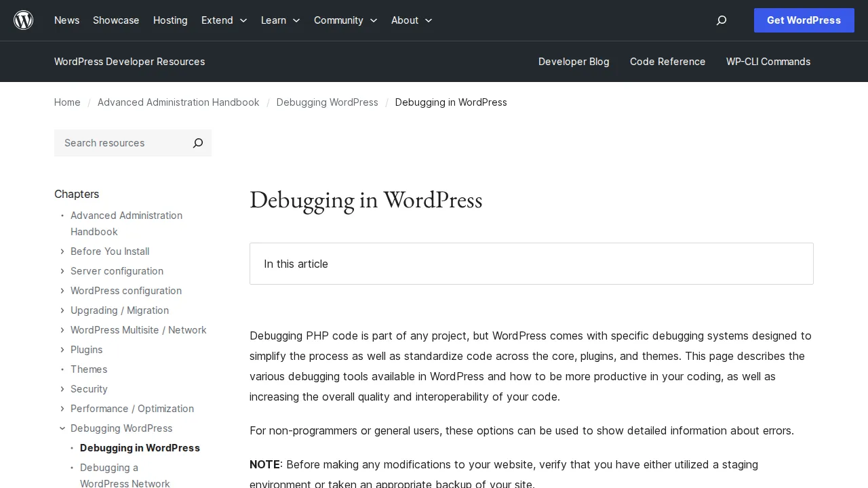The height and width of the screenshot is (488, 868).
Task: Select Showcase in the top menu
Action: click(116, 20)
